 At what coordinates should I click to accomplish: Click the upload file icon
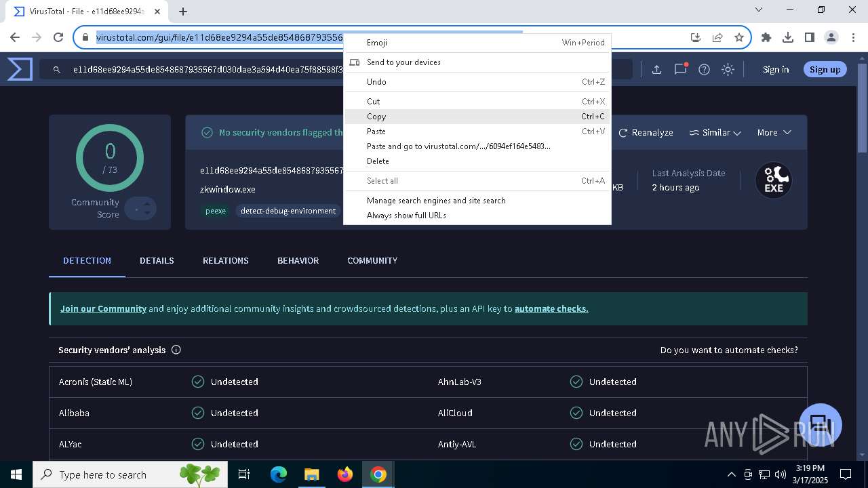coord(656,69)
